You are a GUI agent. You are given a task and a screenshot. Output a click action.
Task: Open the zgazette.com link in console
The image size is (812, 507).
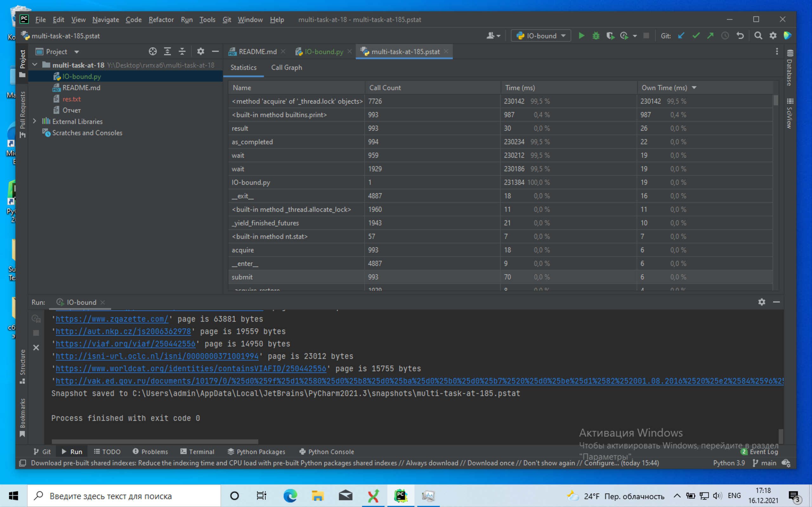pos(112,319)
